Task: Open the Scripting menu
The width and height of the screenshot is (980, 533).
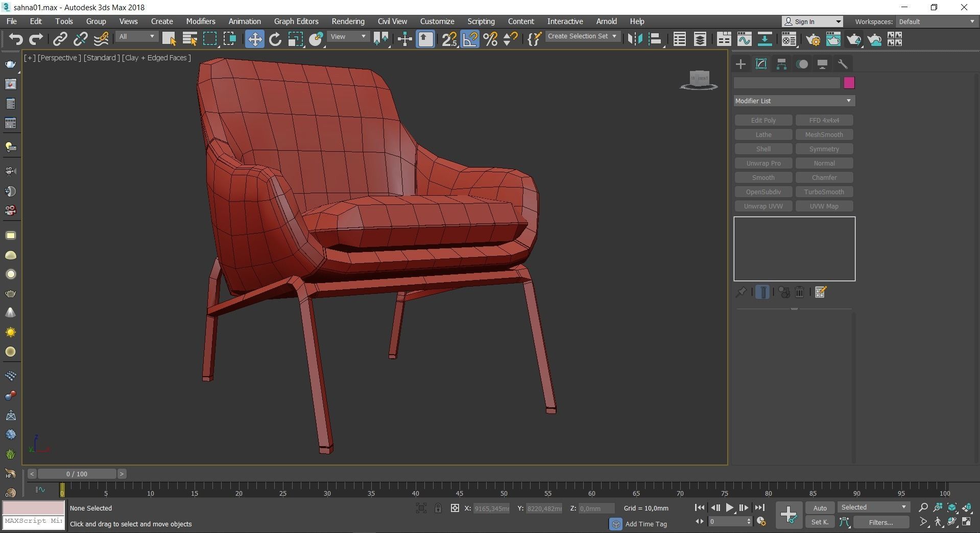Action: point(481,21)
